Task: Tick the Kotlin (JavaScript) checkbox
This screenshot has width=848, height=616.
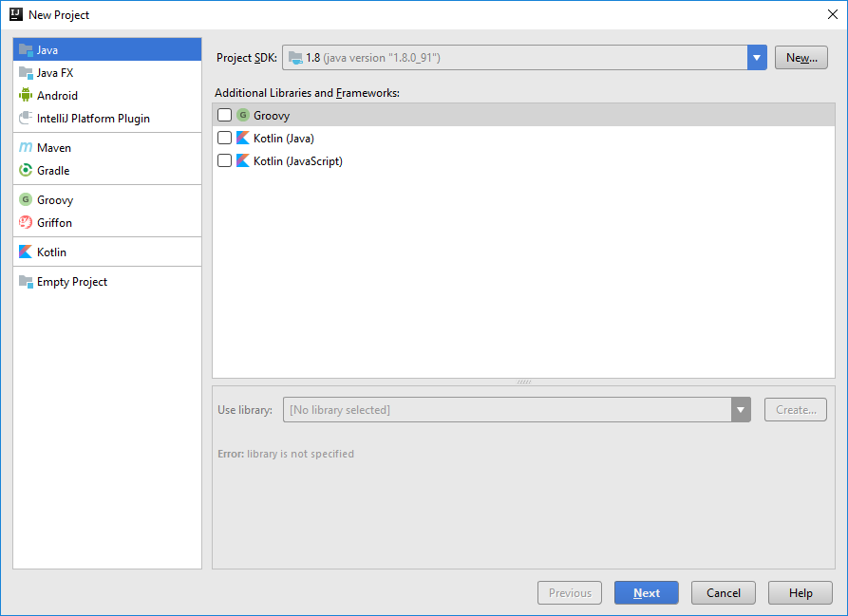Action: (225, 161)
